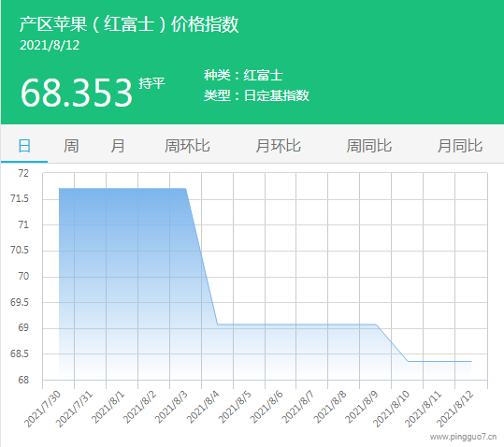Click the 种类：红富士 label
The height and width of the screenshot is (447, 504).
[243, 75]
